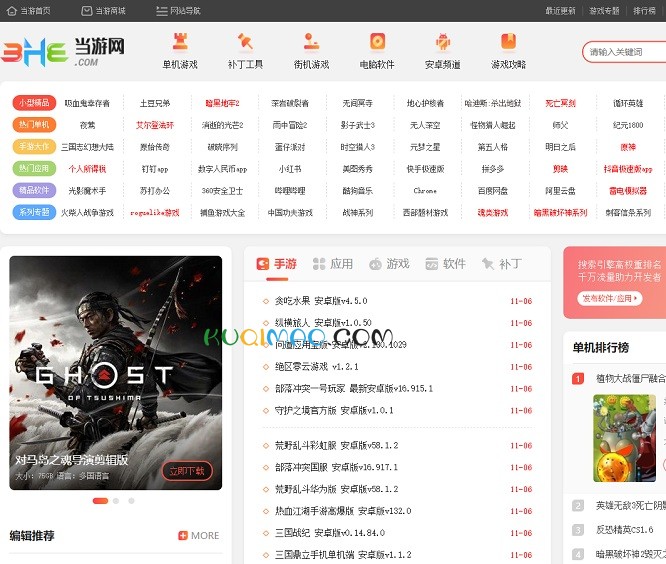The image size is (666, 564).
Task: Open the 补丁工具 pin icon
Action: coord(245,42)
